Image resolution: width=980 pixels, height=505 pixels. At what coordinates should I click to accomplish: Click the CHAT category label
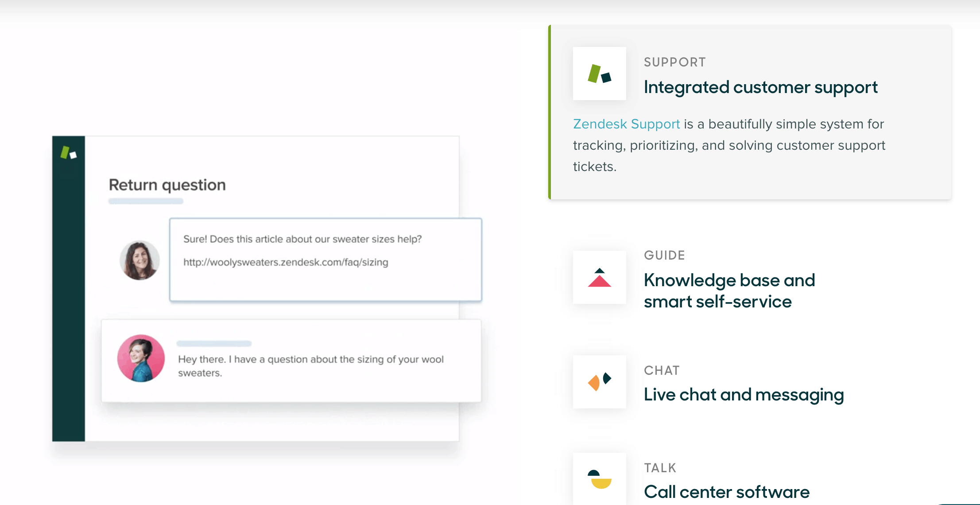tap(662, 370)
